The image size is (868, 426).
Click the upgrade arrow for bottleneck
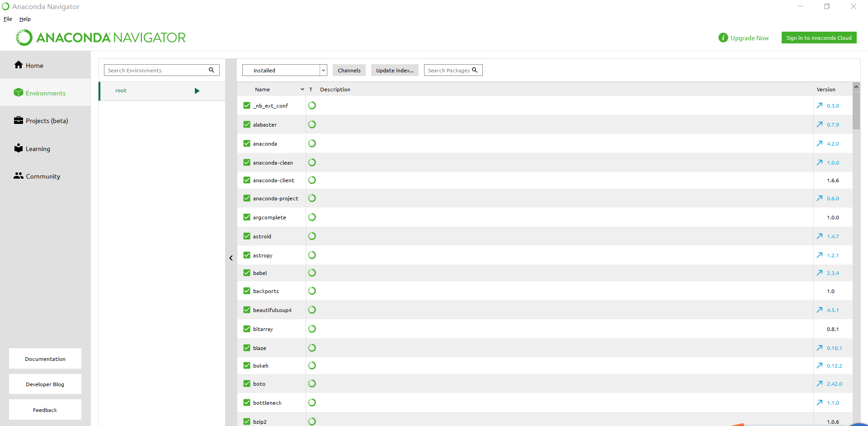pyautogui.click(x=820, y=402)
